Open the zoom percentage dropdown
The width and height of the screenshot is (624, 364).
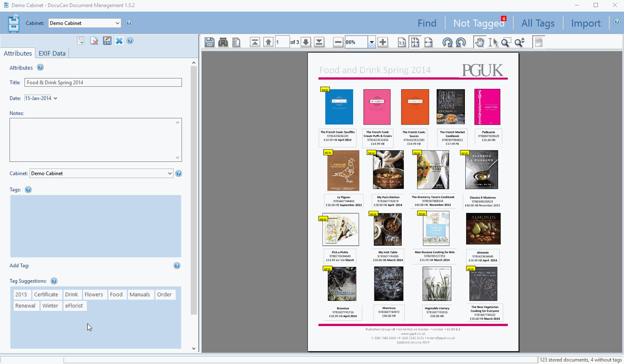click(x=371, y=42)
